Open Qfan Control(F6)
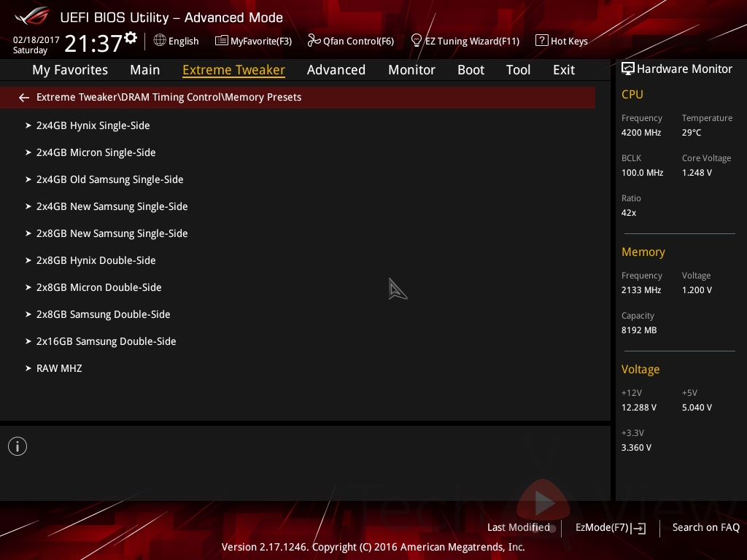747x560 pixels. click(x=358, y=42)
